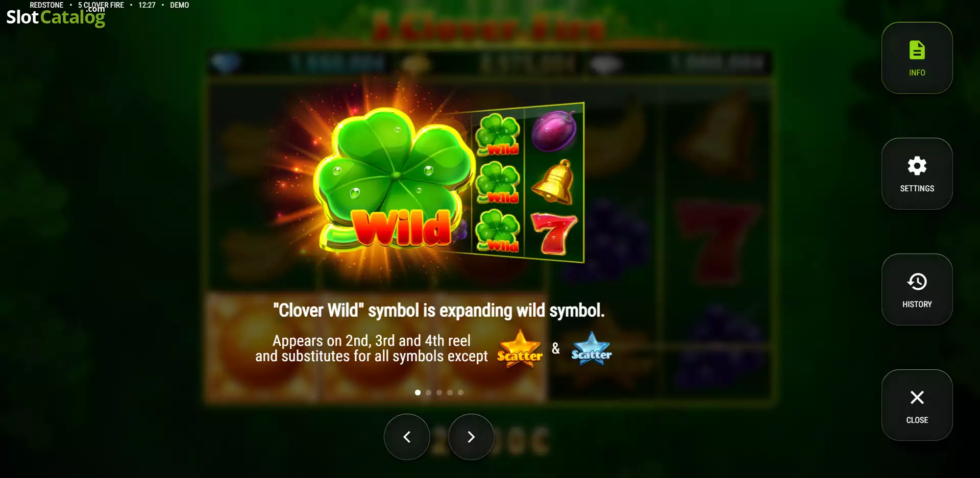Go to the next info slide
The width and height of the screenshot is (980, 478).
[471, 437]
